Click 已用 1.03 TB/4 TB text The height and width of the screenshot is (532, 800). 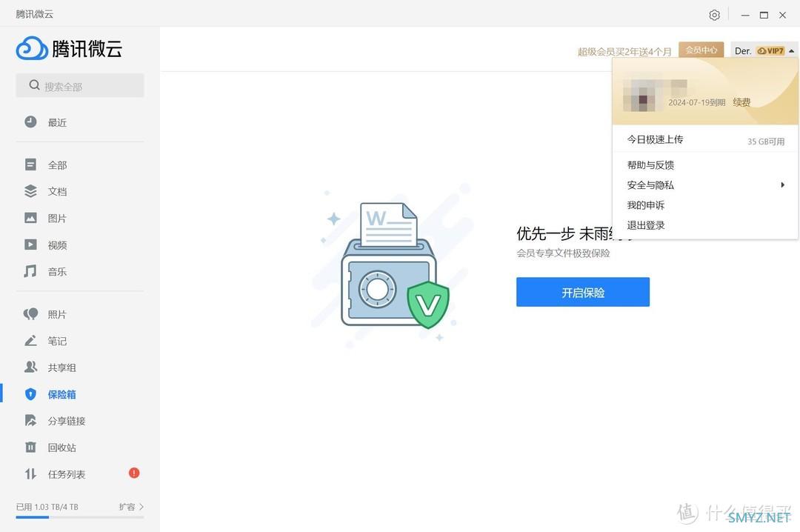point(47,507)
